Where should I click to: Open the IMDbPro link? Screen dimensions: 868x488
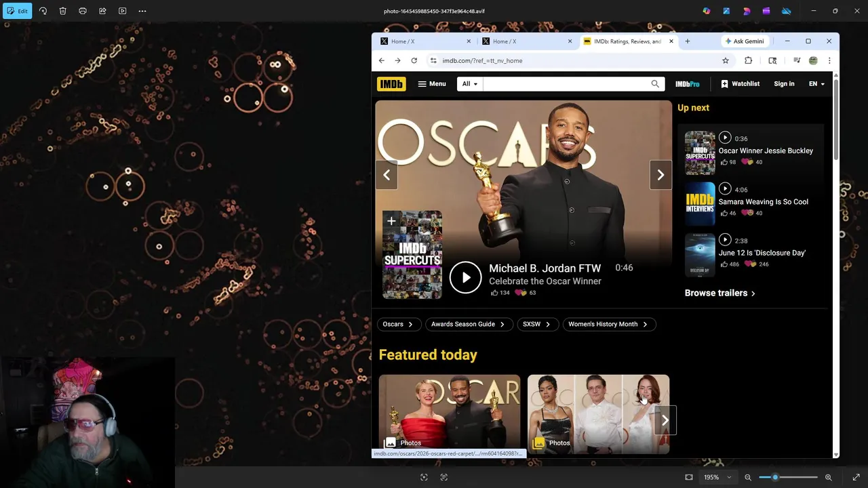coord(687,84)
